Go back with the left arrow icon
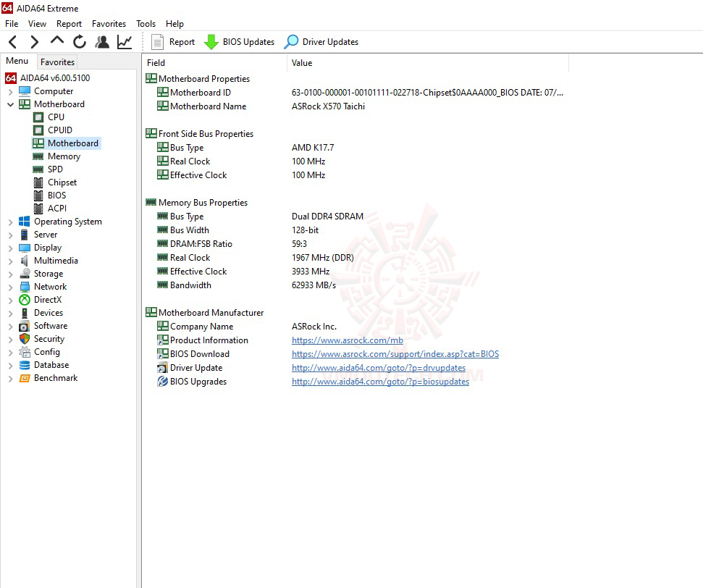Image resolution: width=703 pixels, height=588 pixels. 12,42
